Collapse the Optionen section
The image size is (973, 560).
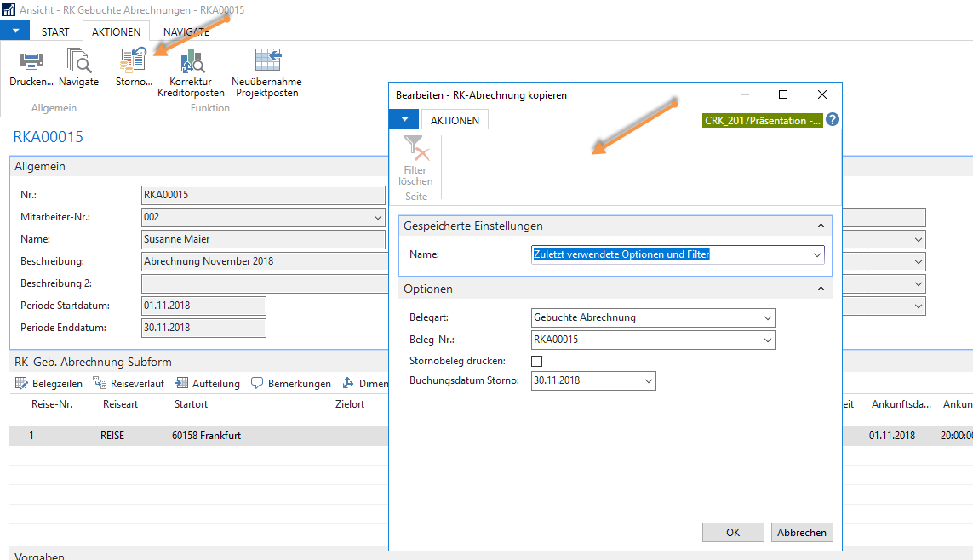(x=821, y=289)
